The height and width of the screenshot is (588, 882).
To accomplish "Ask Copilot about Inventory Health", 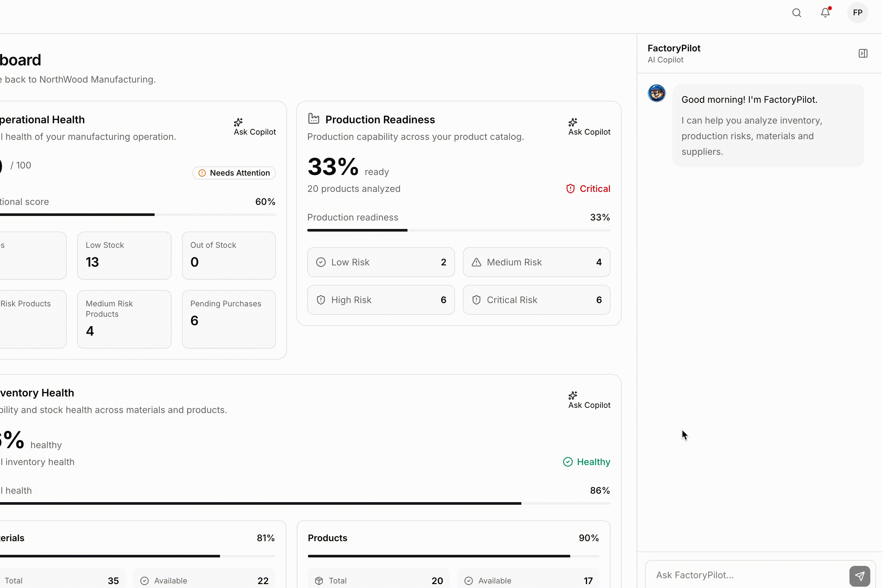I will 589,400.
